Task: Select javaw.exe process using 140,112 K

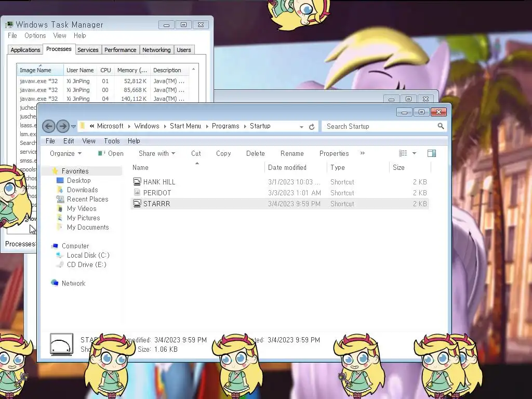Action: coord(103,98)
